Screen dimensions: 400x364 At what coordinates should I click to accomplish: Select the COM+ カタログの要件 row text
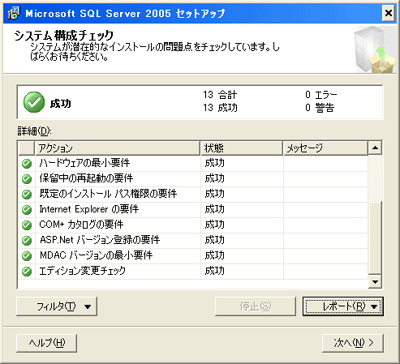tap(81, 225)
